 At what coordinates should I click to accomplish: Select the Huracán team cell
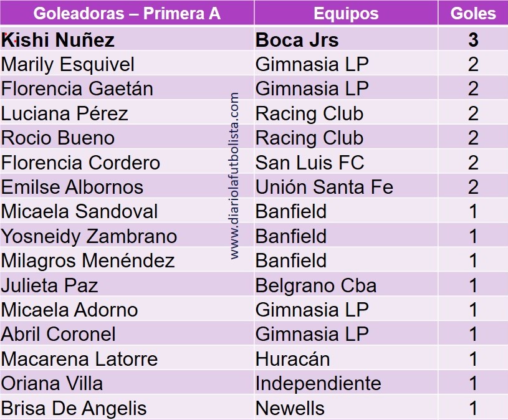(x=292, y=359)
